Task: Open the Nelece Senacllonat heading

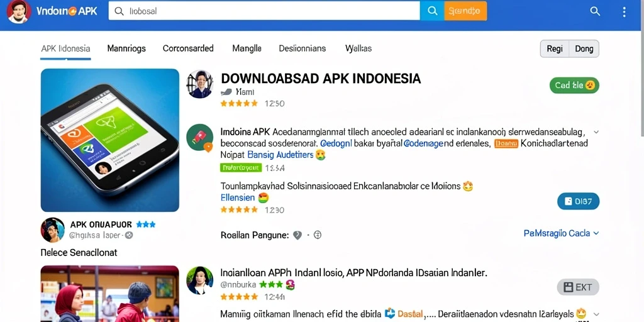Action: [79, 253]
